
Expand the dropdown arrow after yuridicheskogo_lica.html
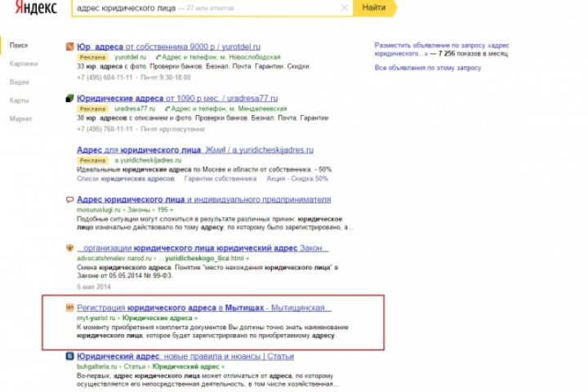click(247, 259)
